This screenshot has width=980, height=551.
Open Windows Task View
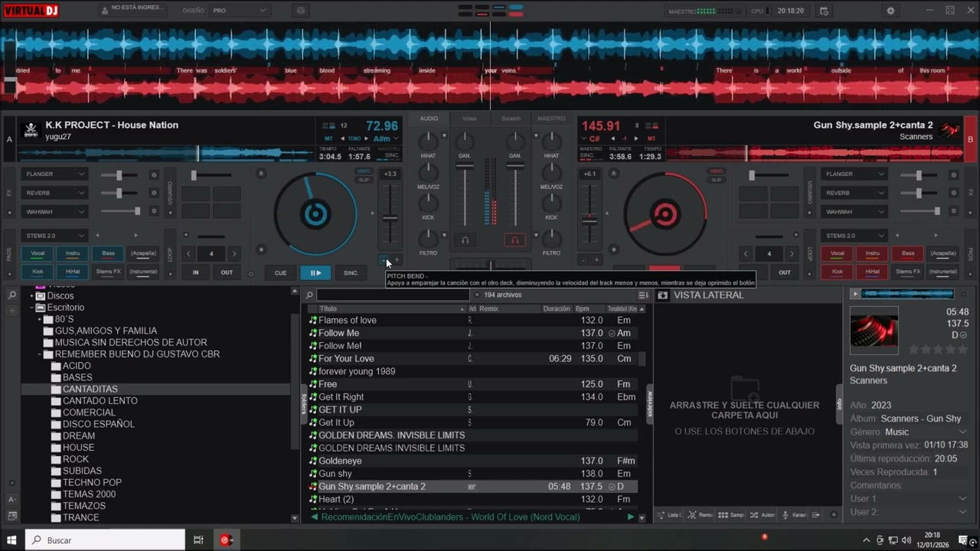click(198, 540)
